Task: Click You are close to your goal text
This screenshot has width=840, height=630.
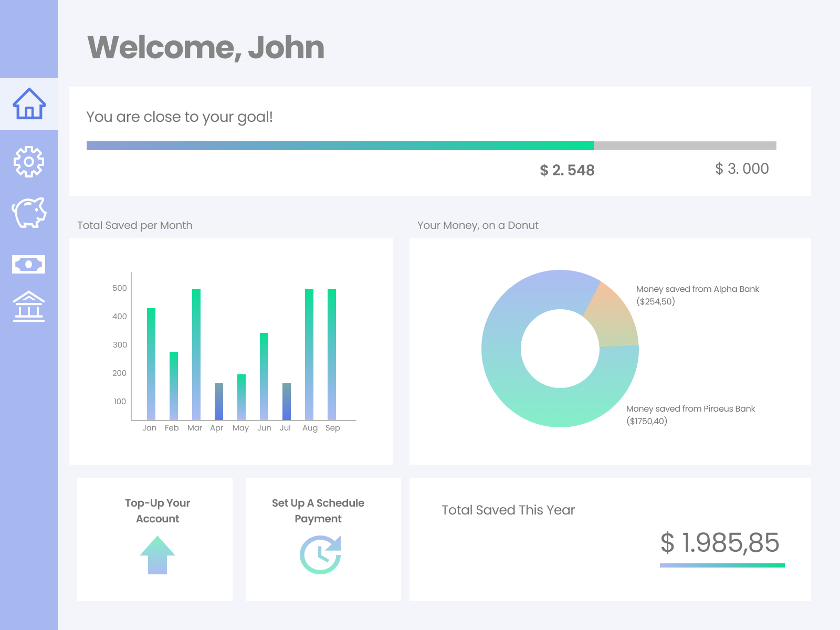Action: tap(180, 117)
